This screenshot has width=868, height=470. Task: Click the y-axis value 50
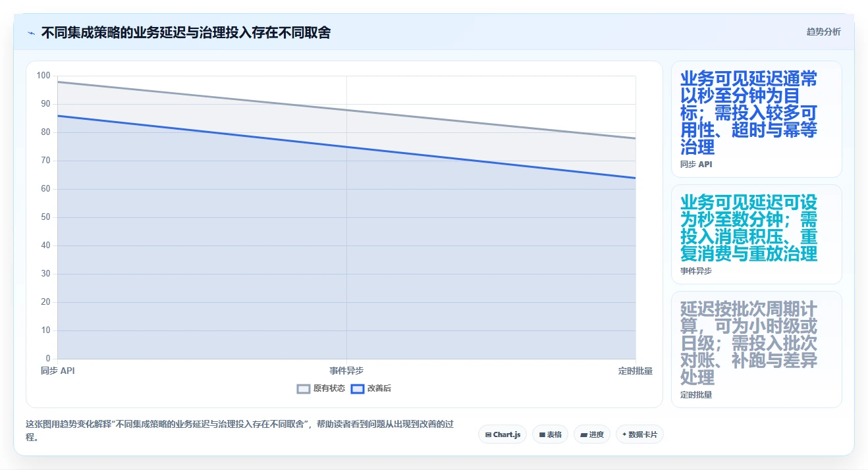pyautogui.click(x=45, y=217)
